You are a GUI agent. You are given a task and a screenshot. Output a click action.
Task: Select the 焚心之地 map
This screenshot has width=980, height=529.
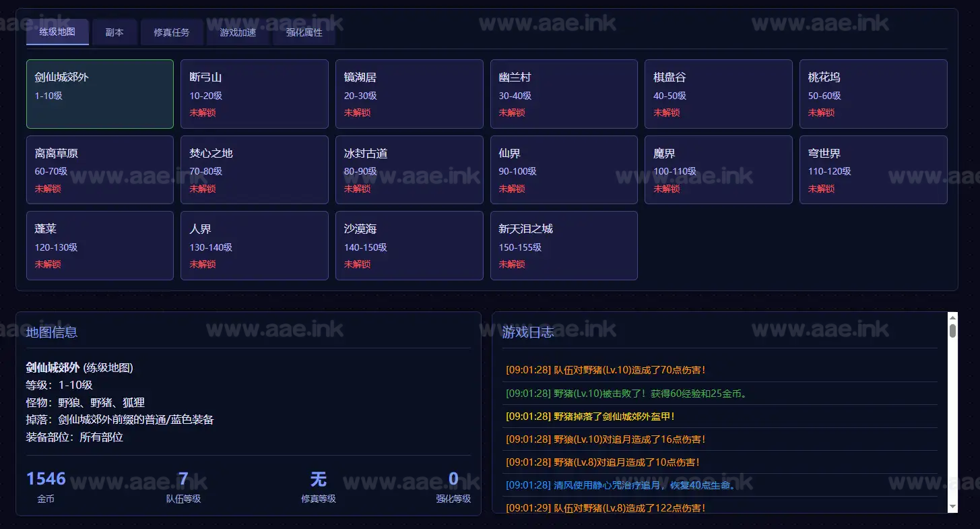[x=254, y=170]
